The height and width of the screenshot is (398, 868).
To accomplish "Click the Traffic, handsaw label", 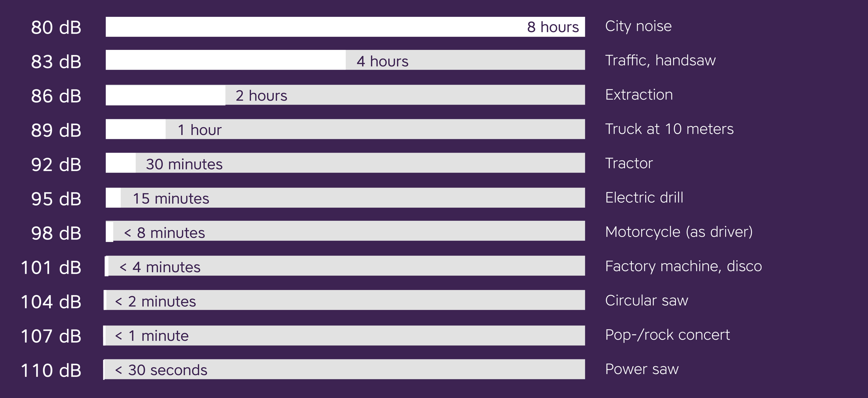I will (660, 60).
